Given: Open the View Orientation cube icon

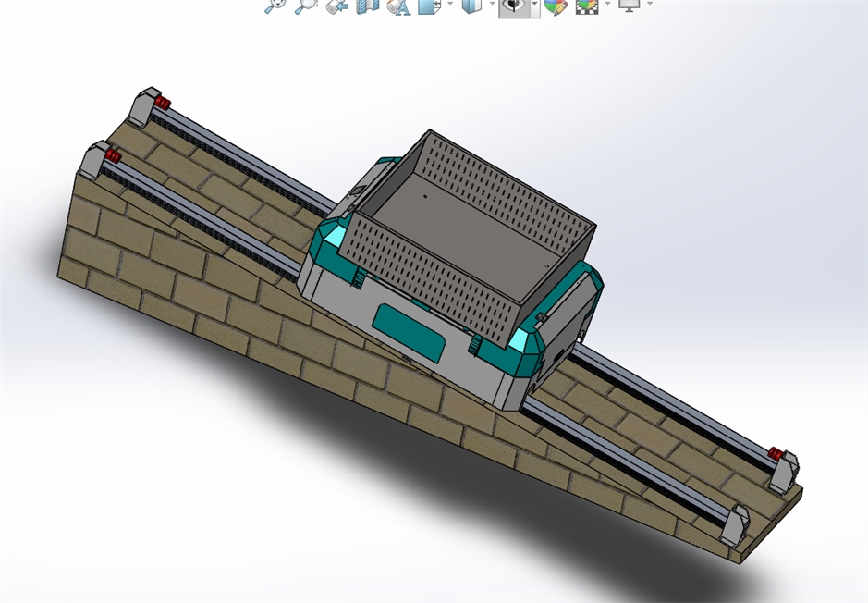Looking at the screenshot, I should [x=429, y=6].
